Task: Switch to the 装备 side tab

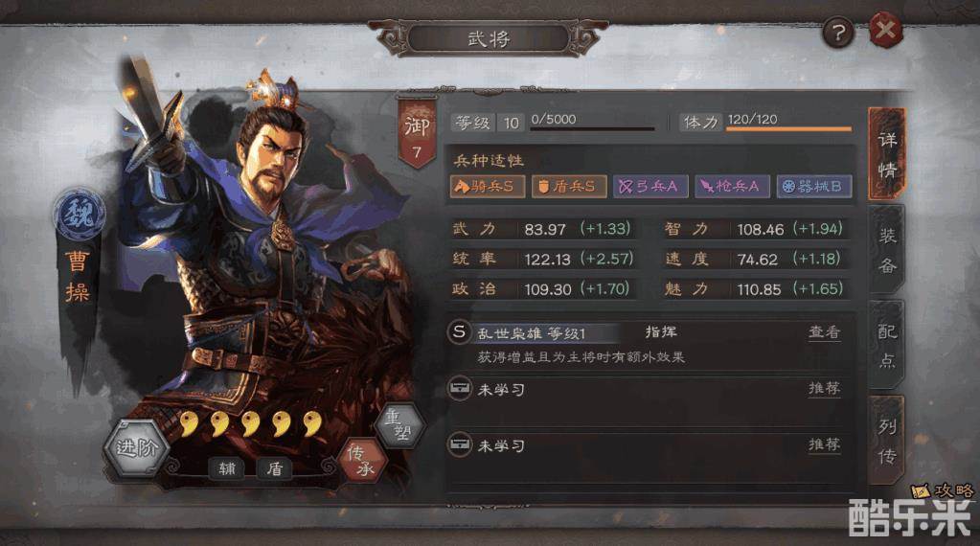Action: [x=887, y=250]
